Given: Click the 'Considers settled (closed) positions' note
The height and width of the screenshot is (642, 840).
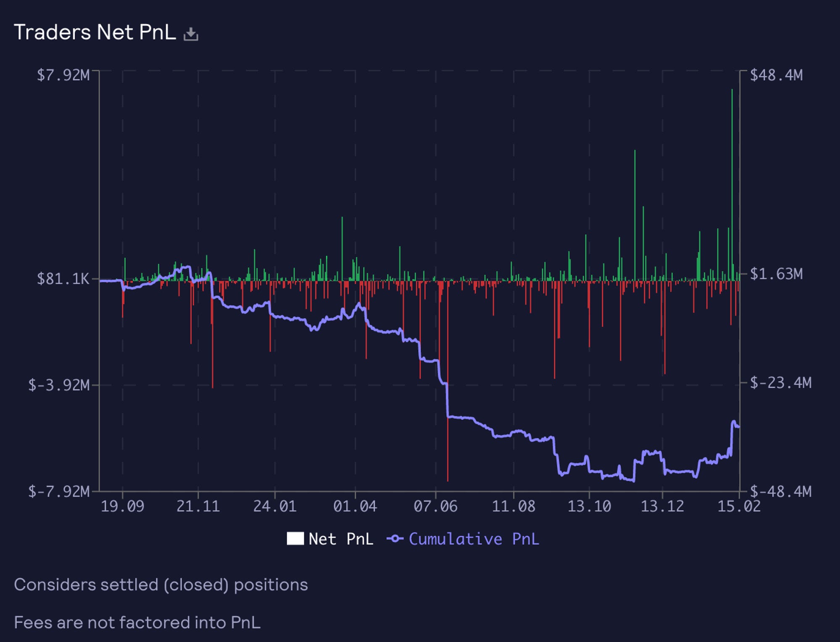Looking at the screenshot, I should pos(161,585).
